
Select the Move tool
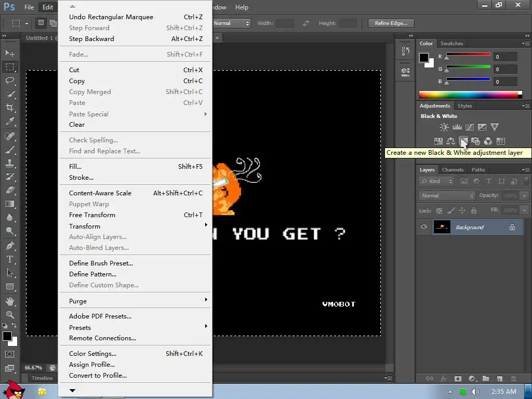pos(10,53)
